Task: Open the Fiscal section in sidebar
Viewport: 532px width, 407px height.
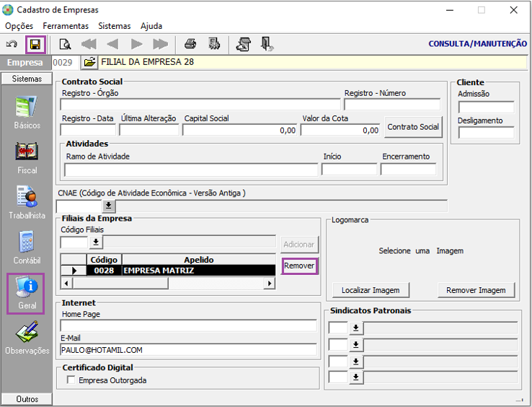Action: [x=27, y=158]
